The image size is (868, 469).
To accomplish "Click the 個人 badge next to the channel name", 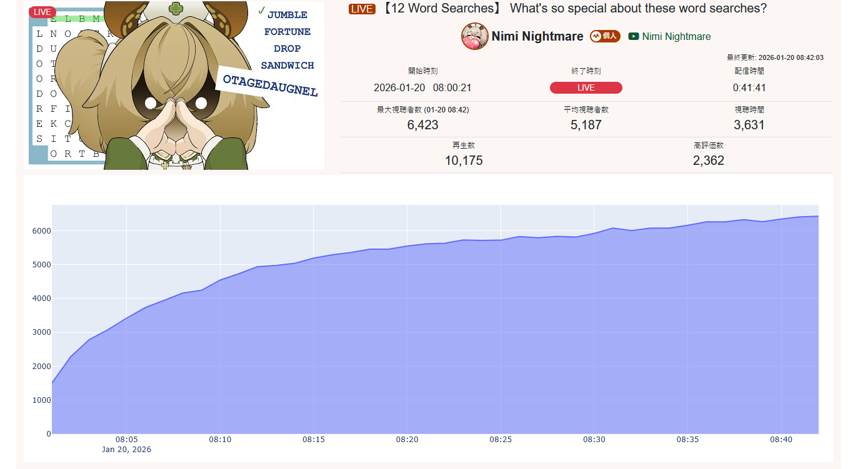I will (x=605, y=36).
